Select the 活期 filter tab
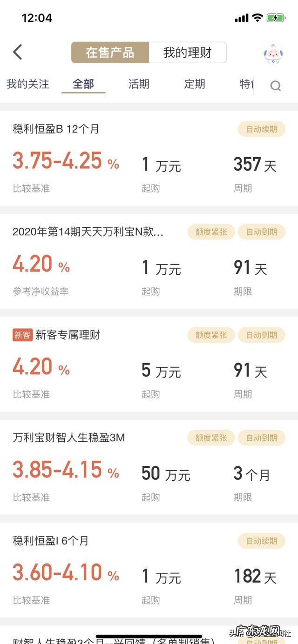The height and width of the screenshot is (644, 298). (x=138, y=85)
